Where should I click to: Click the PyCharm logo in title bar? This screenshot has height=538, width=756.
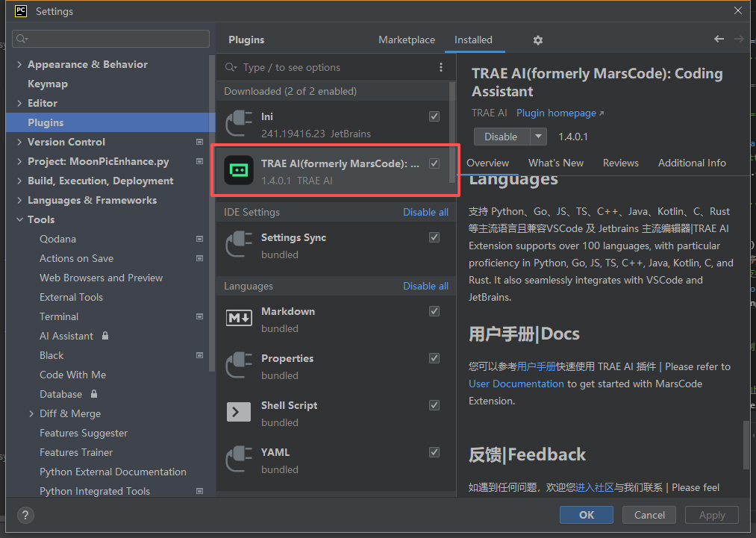pyautogui.click(x=20, y=11)
